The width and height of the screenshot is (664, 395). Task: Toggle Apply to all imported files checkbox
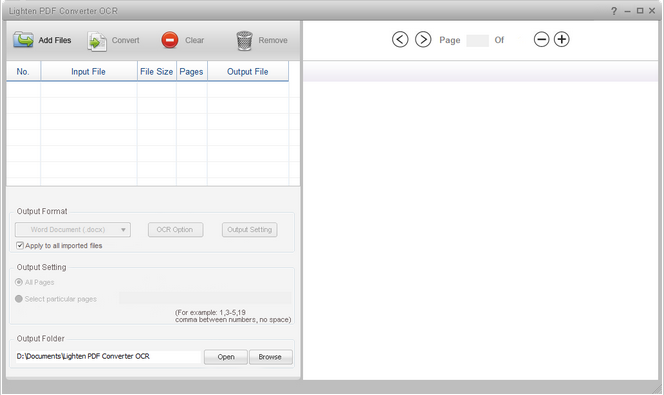tap(20, 246)
